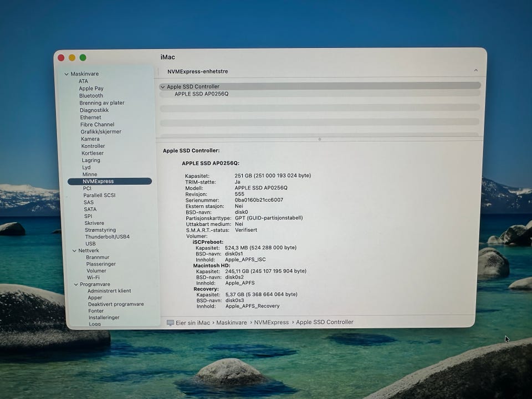Image resolution: width=532 pixels, height=399 pixels.
Task: Collapse the Programvare section chevron
Action: pos(76,285)
